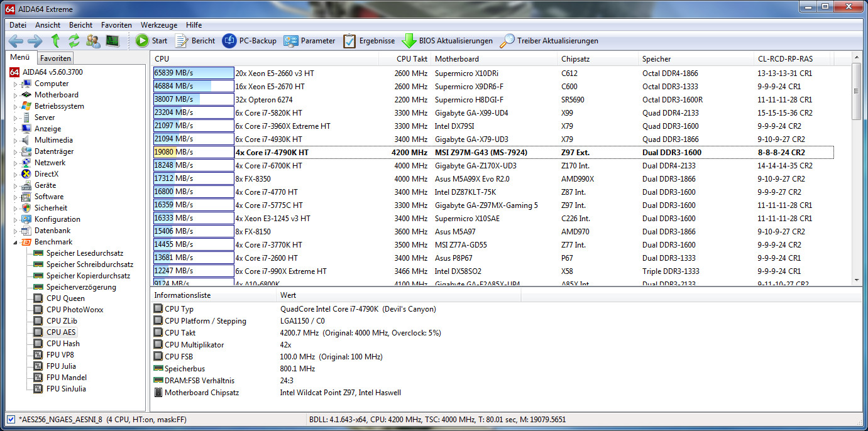
Task: Expand the Computer tree node
Action: [16, 84]
